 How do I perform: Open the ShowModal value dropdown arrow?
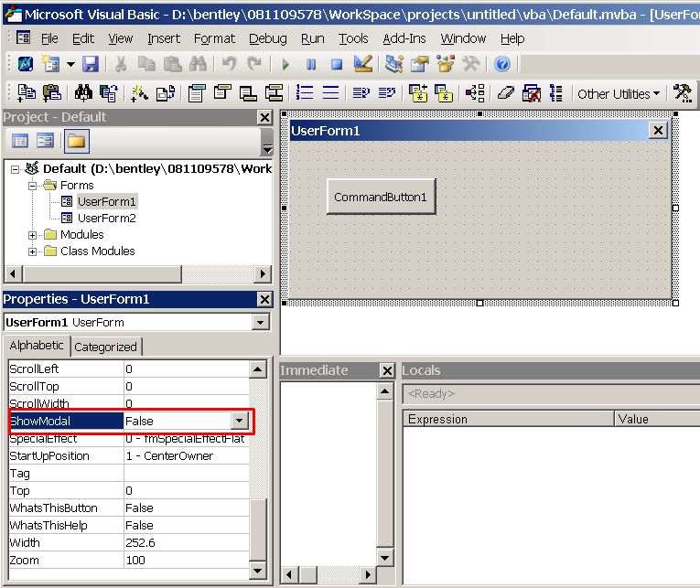coord(240,421)
